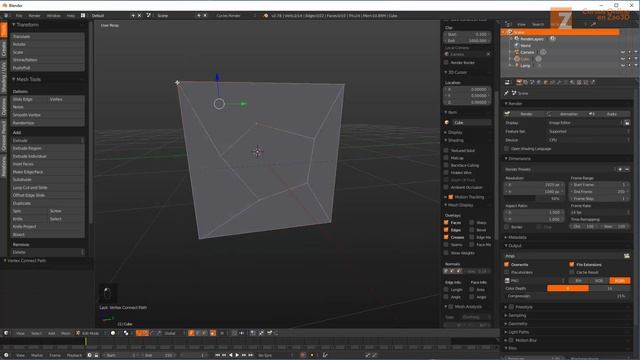Click the timeline editor type icon

[6, 355]
